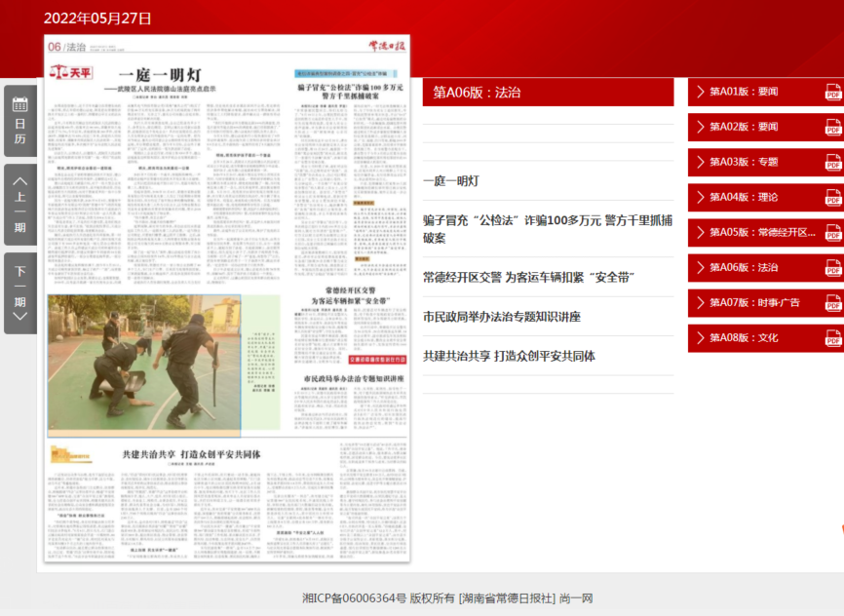Viewport: 844px width, 616px height.
Task: Open article 一庭一明灯
Action: point(450,180)
